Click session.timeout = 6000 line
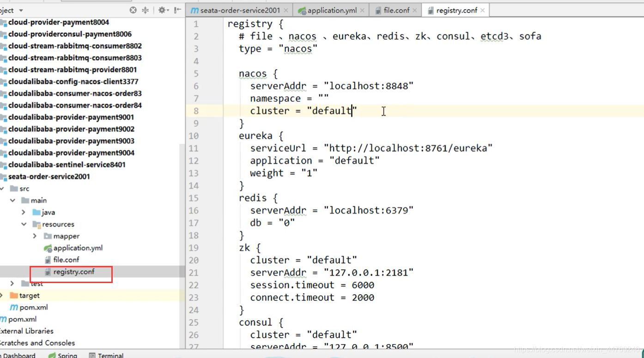 [x=312, y=285]
